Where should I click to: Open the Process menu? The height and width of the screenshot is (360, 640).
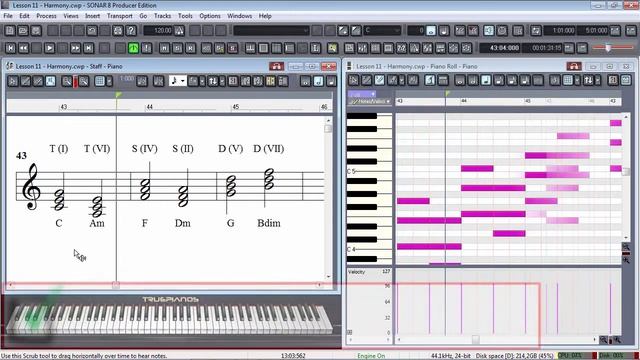tap(47, 16)
